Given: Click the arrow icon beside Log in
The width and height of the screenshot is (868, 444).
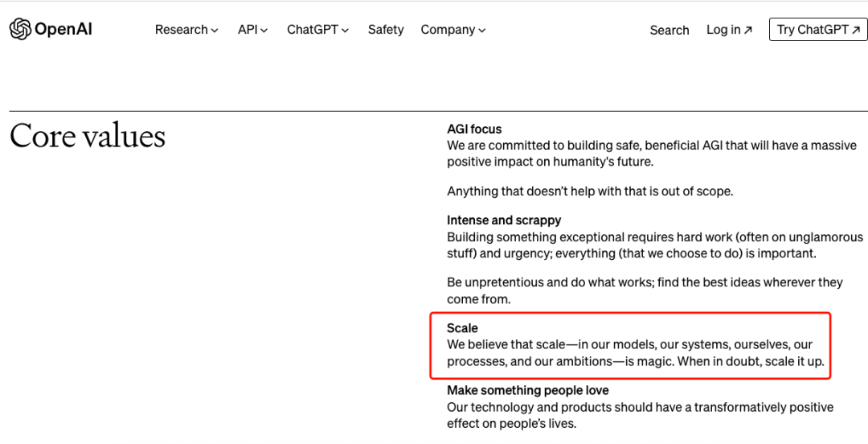Looking at the screenshot, I should (x=748, y=30).
